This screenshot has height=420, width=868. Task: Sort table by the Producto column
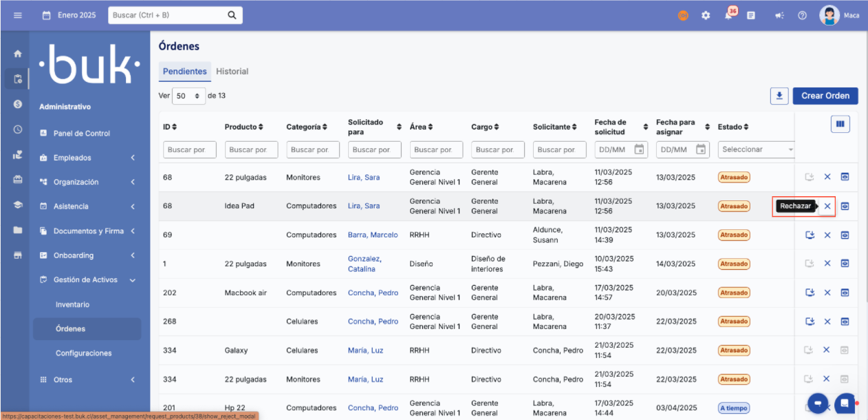coord(244,127)
